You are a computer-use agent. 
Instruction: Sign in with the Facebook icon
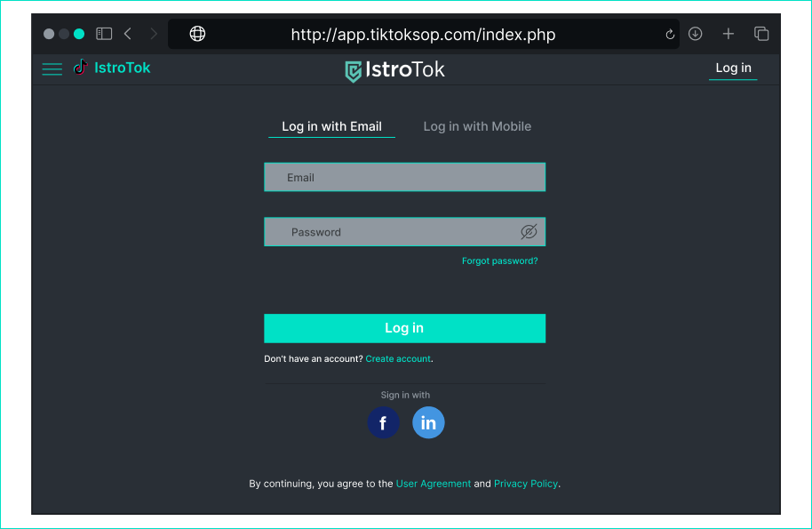pyautogui.click(x=383, y=423)
